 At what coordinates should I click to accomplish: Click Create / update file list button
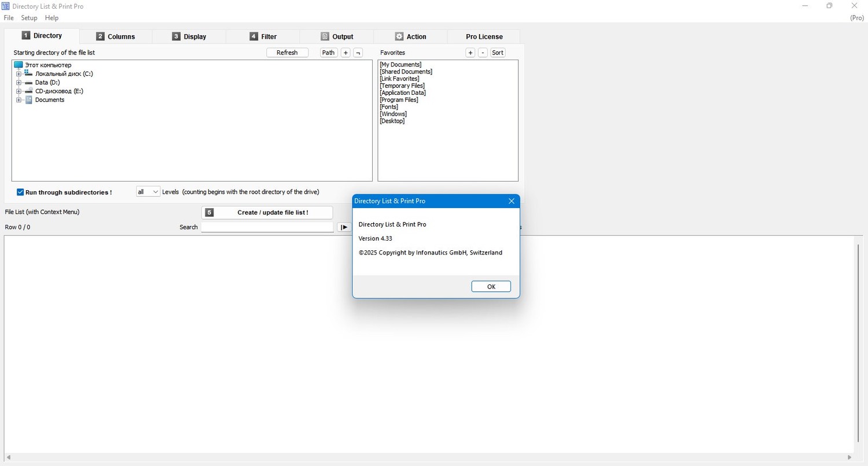click(267, 213)
